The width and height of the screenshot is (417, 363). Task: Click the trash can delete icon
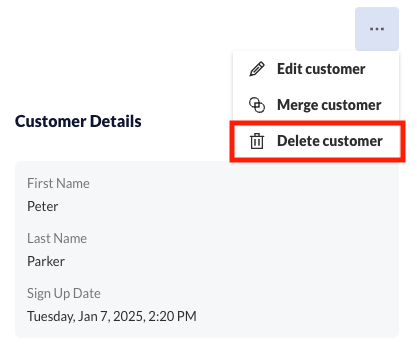[257, 141]
